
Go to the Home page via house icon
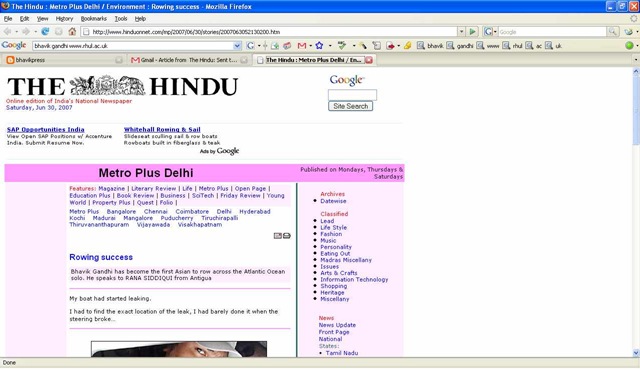tap(72, 31)
